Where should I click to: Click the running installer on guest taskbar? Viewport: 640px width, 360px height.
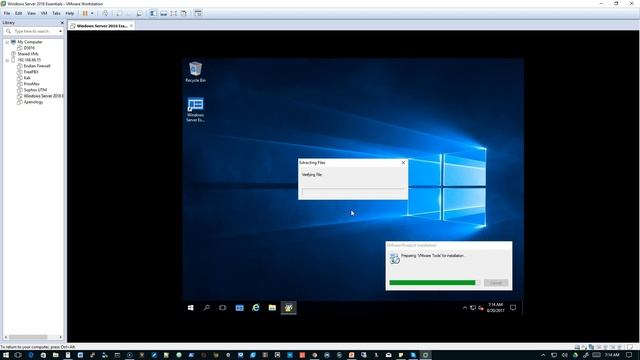289,308
